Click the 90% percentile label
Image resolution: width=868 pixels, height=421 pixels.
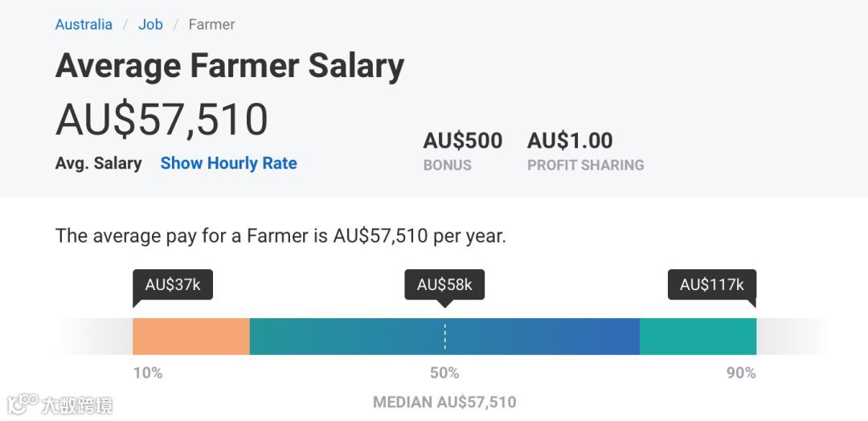[740, 373]
